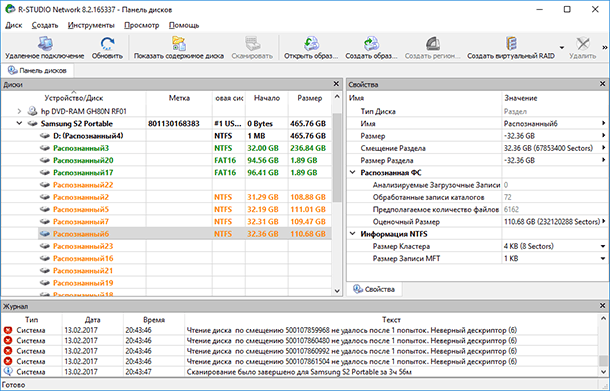Collapse the Информация NTFS section
This screenshot has height=391, width=610.
tap(353, 234)
